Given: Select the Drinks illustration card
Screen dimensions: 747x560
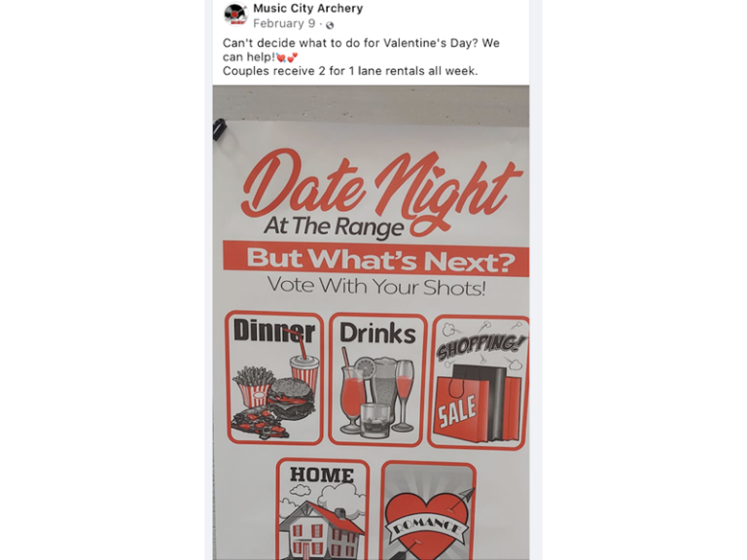Looking at the screenshot, I should coord(377,379).
